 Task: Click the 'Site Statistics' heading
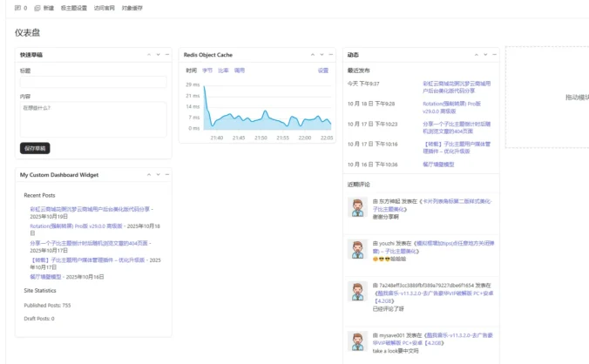click(40, 291)
